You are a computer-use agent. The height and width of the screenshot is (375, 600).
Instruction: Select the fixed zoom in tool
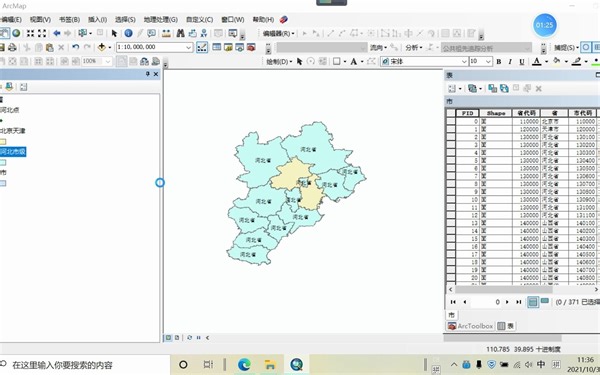click(x=31, y=33)
